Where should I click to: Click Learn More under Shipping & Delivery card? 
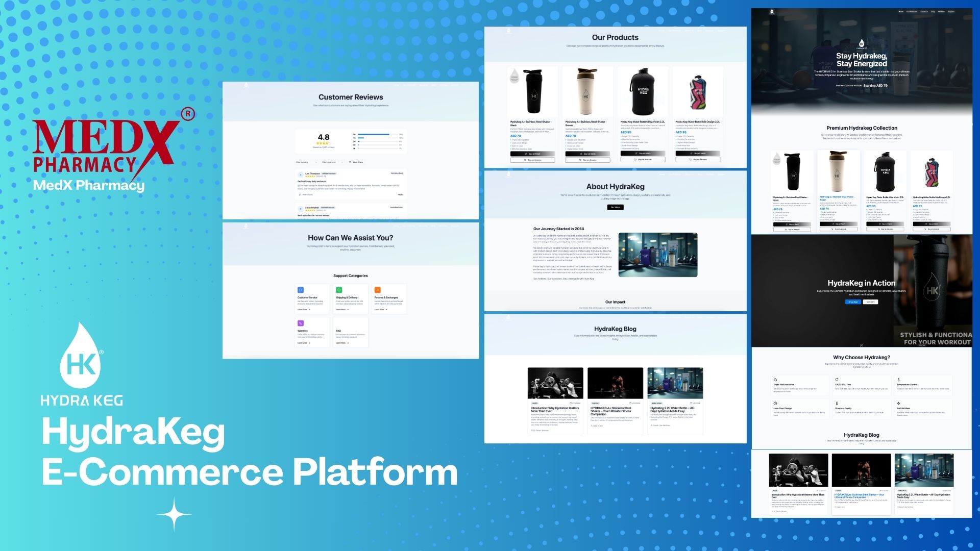point(342,309)
